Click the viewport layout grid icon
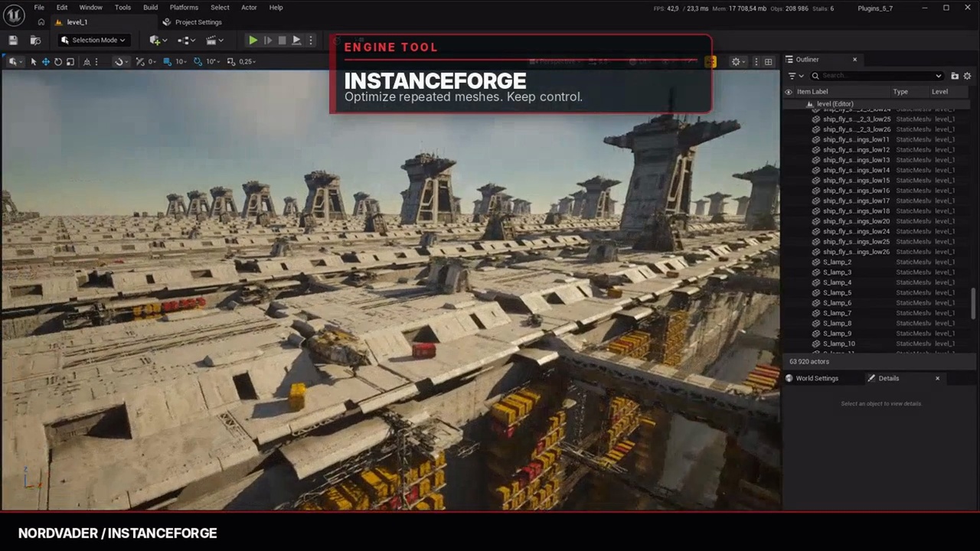This screenshot has width=980, height=551. click(x=768, y=62)
